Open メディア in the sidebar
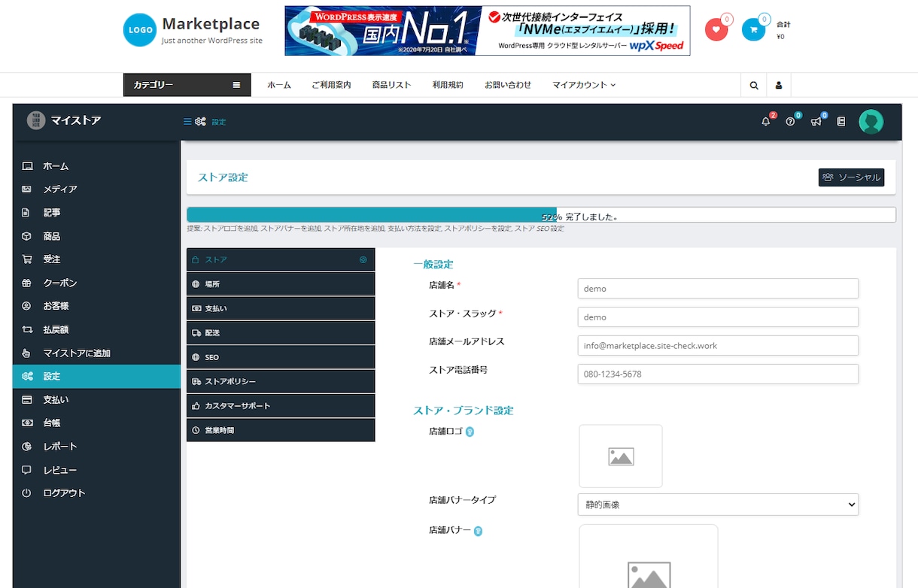This screenshot has height=588, width=918. coord(96,189)
